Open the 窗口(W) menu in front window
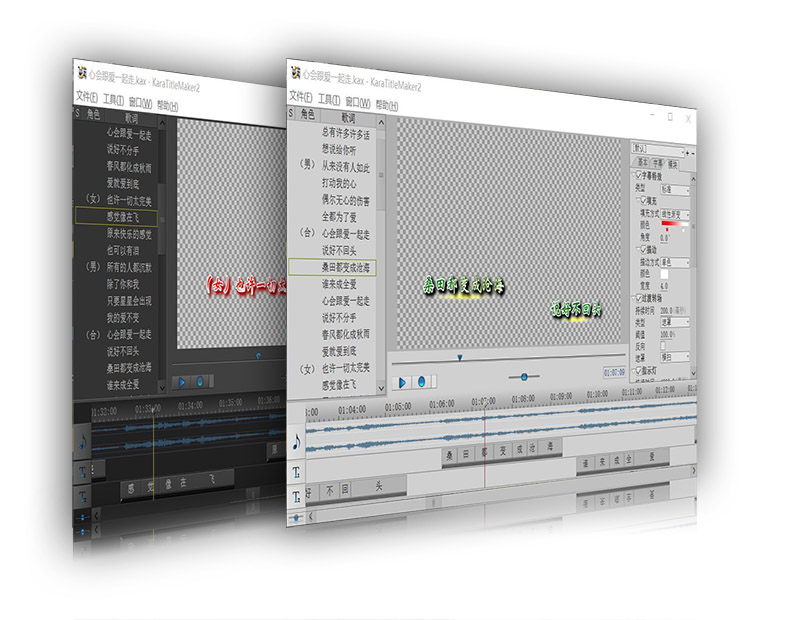 [x=358, y=102]
